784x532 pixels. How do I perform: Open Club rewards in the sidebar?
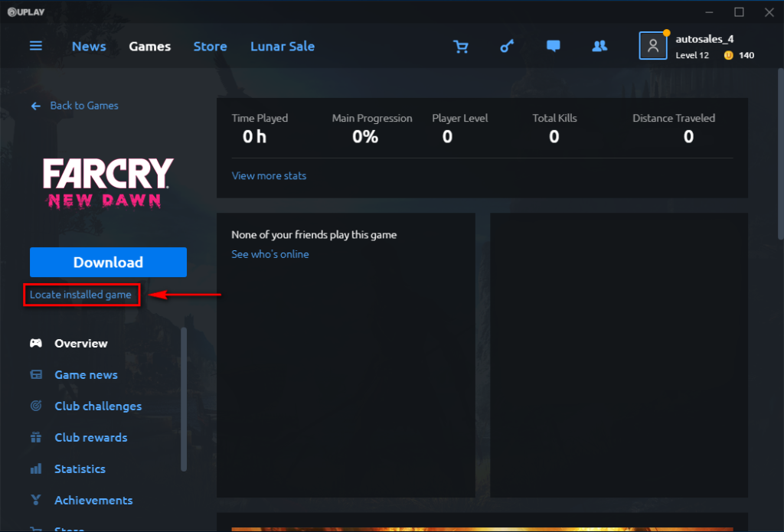[91, 438]
